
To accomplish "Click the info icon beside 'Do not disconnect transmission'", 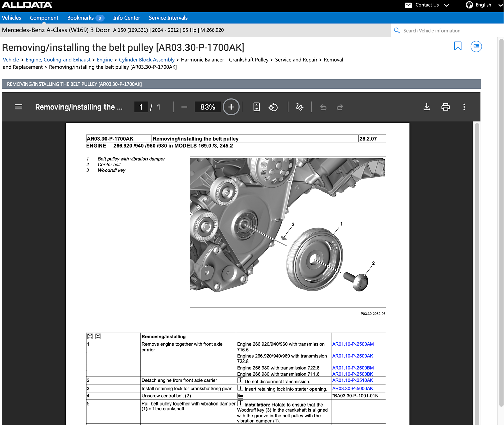I will (x=240, y=380).
